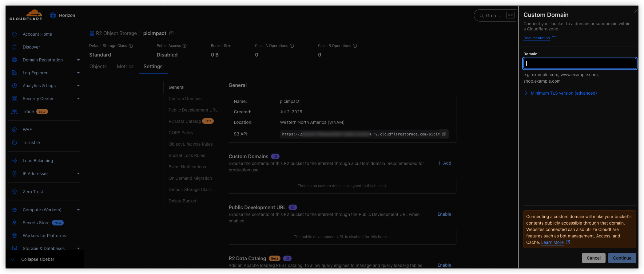Focus the Domain input field
Screen dimensions: 644x274
(580, 63)
